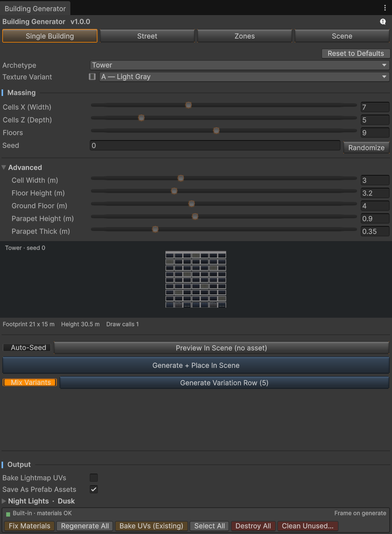This screenshot has width=392, height=534.
Task: Click the Draw calls 1 text
Action: click(123, 324)
